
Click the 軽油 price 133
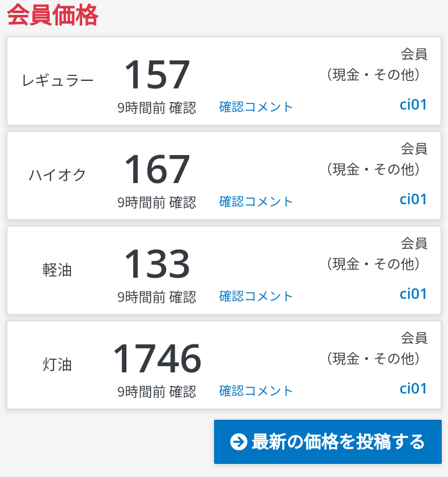click(157, 264)
